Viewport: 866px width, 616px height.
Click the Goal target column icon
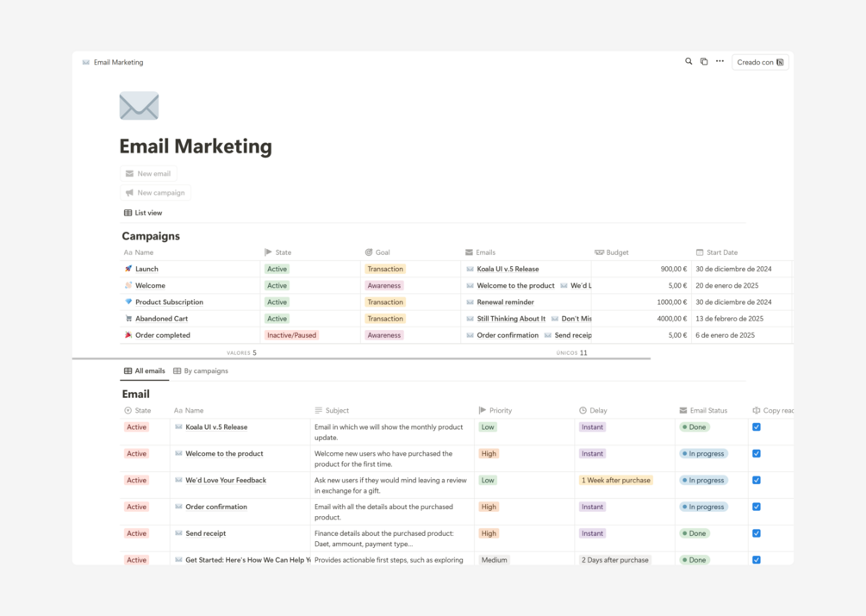369,252
